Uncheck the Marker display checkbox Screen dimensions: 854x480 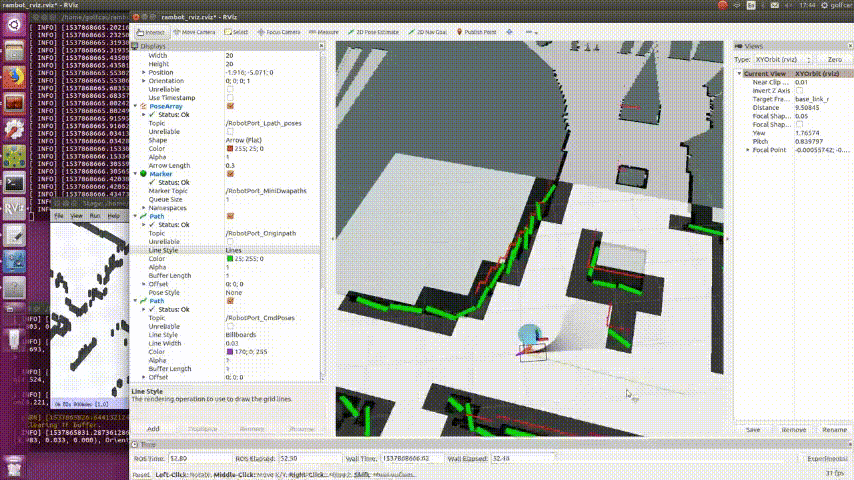coord(231,174)
